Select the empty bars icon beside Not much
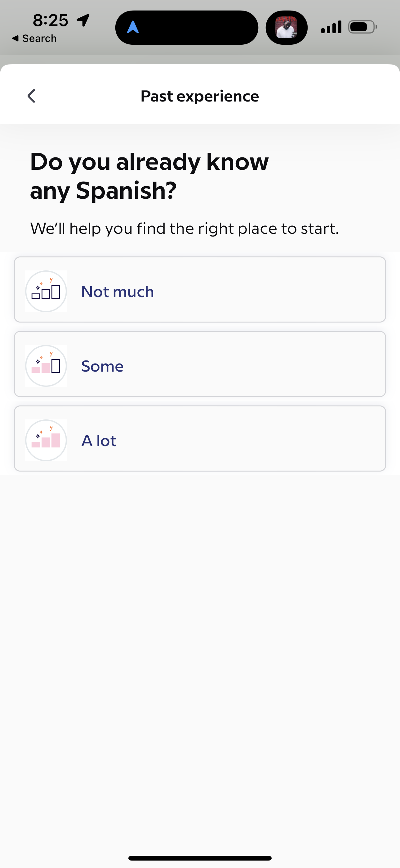400x868 pixels. pos(46,291)
